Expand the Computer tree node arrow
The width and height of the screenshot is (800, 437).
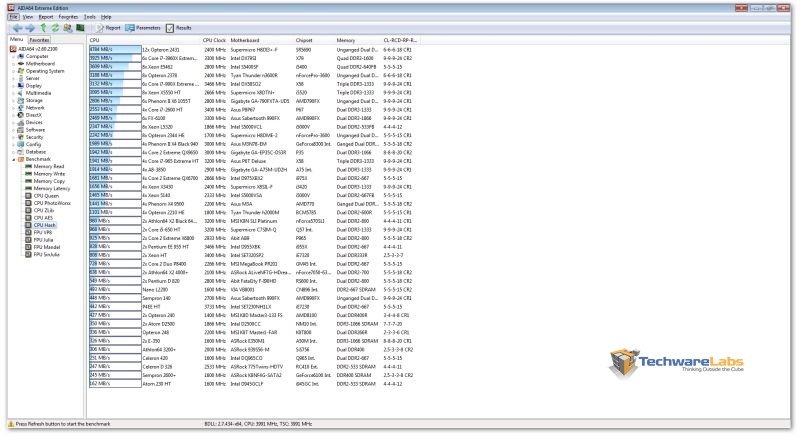(x=14, y=57)
